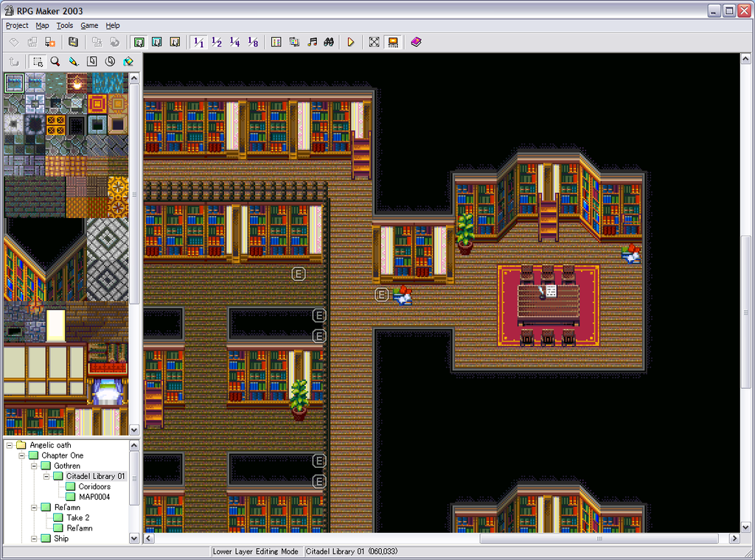The width and height of the screenshot is (755, 560).
Task: Open the Resource Manager icon
Action: [x=294, y=42]
